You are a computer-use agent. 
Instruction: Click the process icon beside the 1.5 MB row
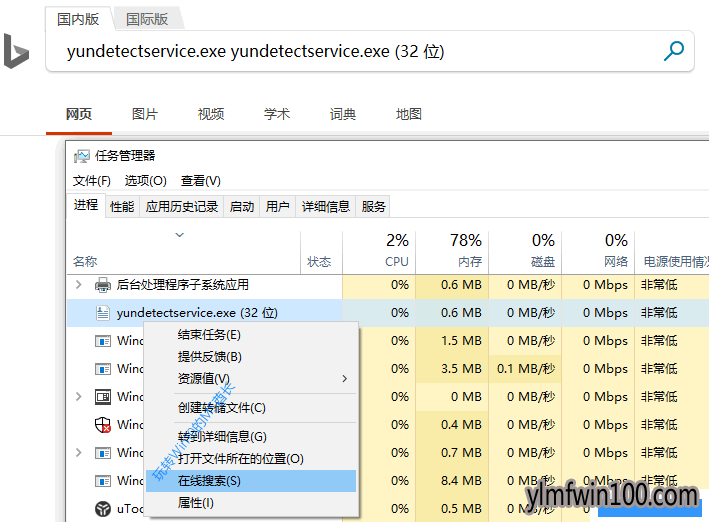point(103,341)
